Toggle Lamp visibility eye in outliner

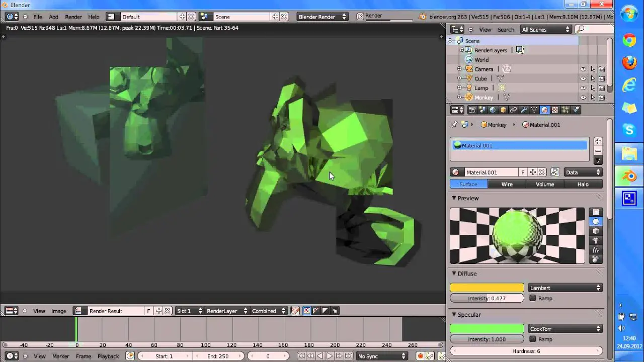pos(583,88)
